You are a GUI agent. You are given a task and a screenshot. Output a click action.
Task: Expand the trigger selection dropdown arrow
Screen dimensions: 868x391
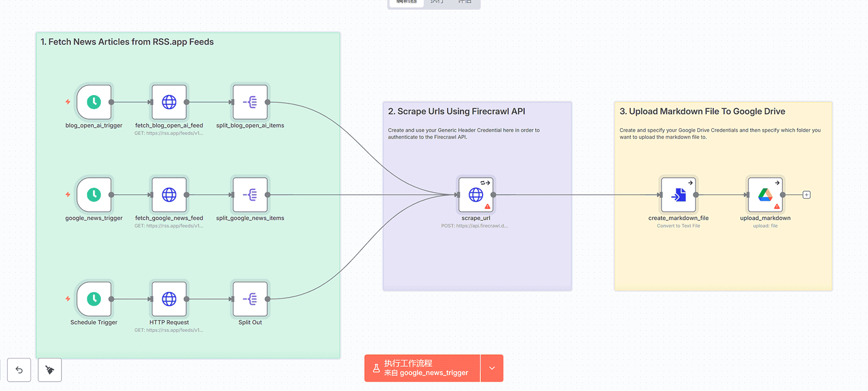492,368
